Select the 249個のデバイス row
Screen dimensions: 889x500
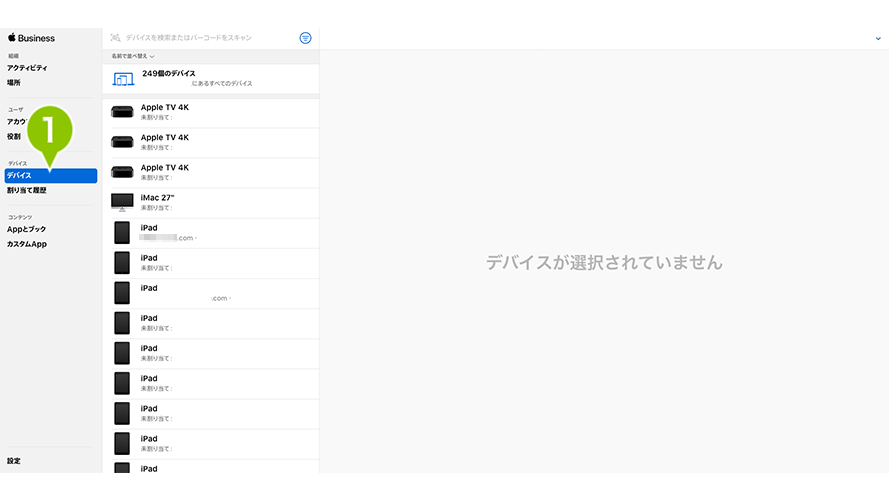[x=211, y=79]
